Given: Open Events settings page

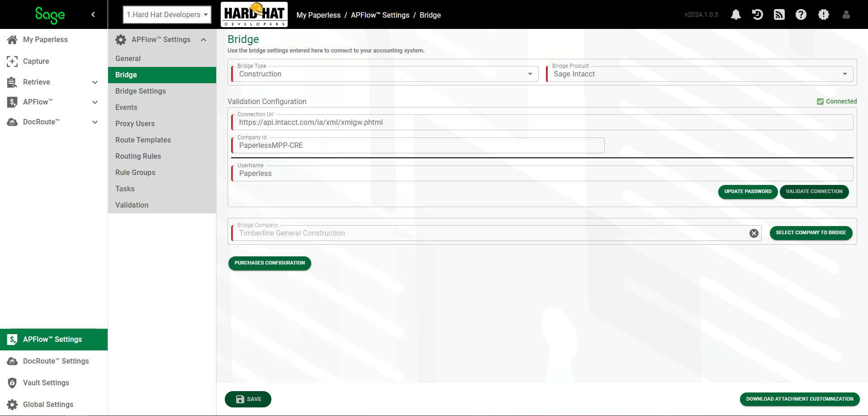Looking at the screenshot, I should [x=162, y=107].
